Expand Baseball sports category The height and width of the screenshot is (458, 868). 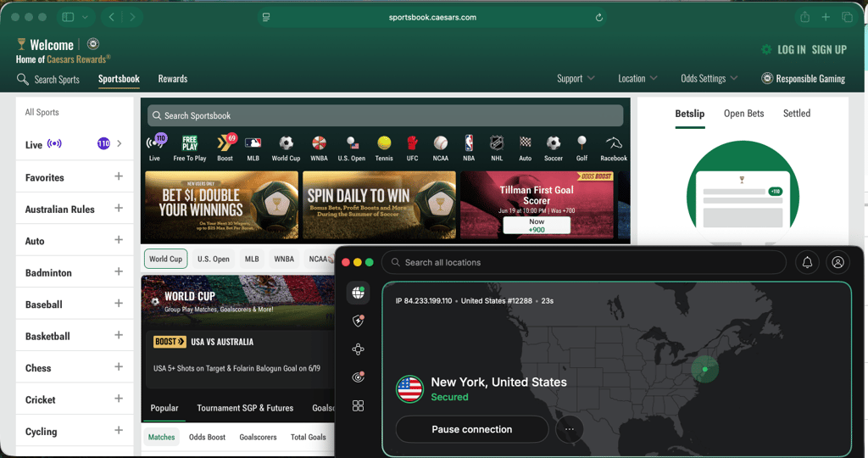click(x=119, y=304)
